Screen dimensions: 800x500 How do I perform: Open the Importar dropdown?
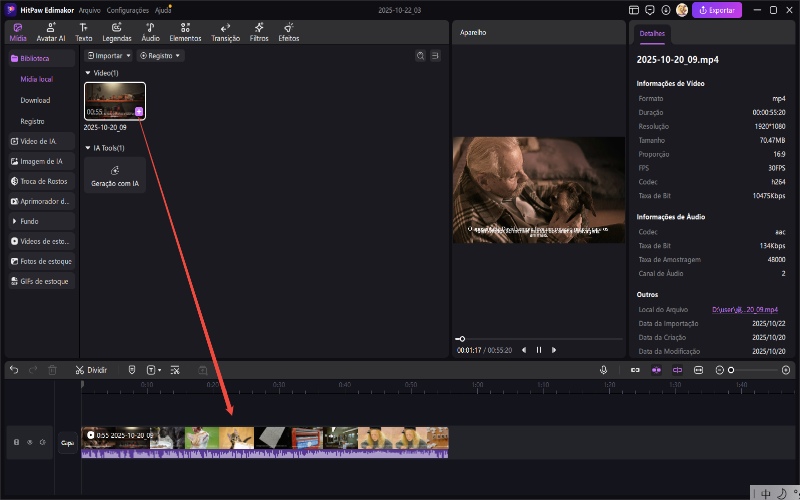(107, 56)
